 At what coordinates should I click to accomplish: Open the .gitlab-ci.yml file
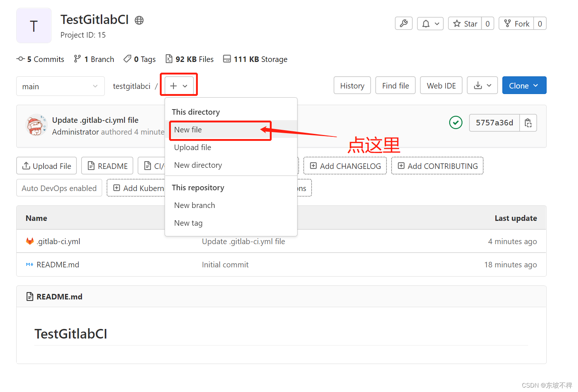(x=58, y=242)
